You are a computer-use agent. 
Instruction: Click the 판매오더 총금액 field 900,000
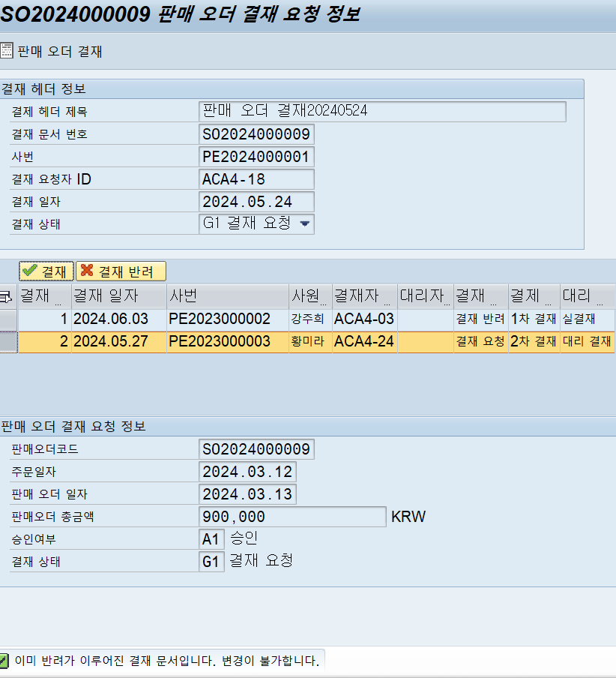click(292, 517)
